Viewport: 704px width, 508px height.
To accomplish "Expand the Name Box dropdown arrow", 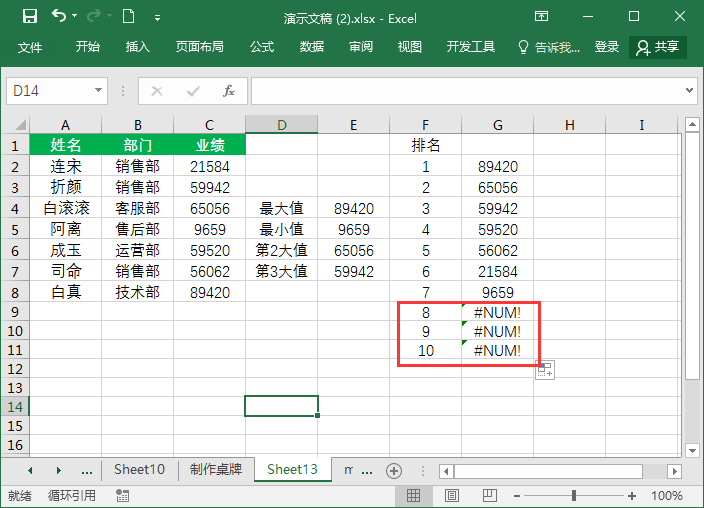I will pyautogui.click(x=98, y=90).
